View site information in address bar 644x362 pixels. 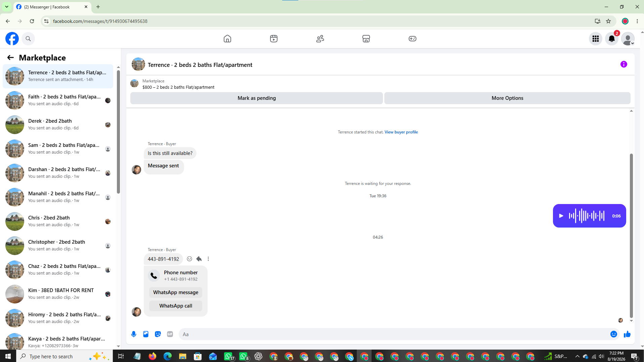(x=46, y=21)
